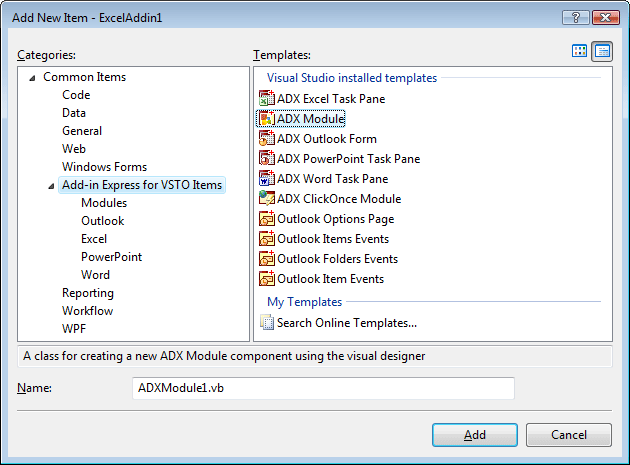Click the Outlook Item Events text
630x465 pixels.
coord(330,279)
